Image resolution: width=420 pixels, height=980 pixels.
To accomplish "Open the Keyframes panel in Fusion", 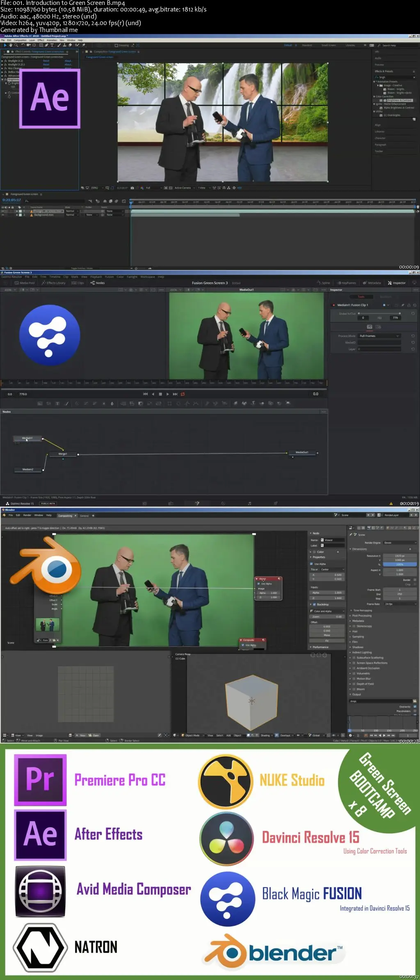I will [346, 283].
